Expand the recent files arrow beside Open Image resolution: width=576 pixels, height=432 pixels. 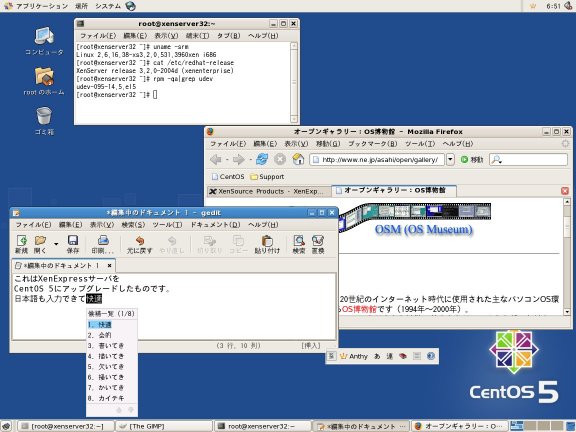pyautogui.click(x=56, y=244)
